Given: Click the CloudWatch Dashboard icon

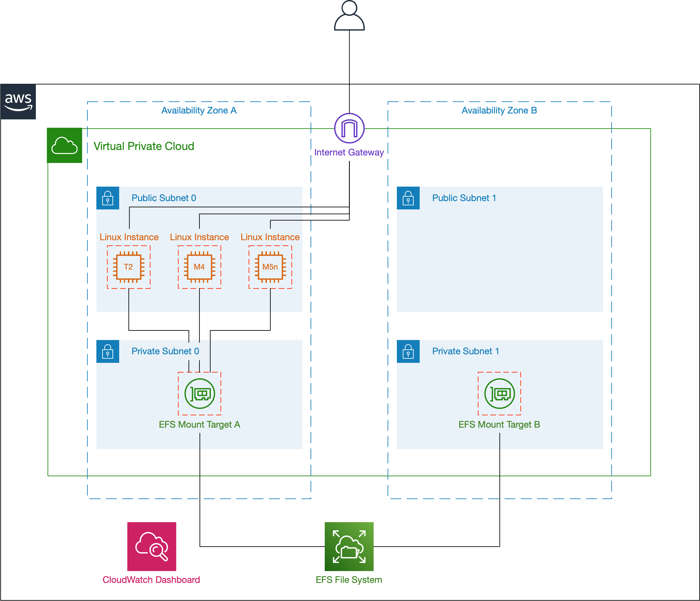Looking at the screenshot, I should click(152, 547).
